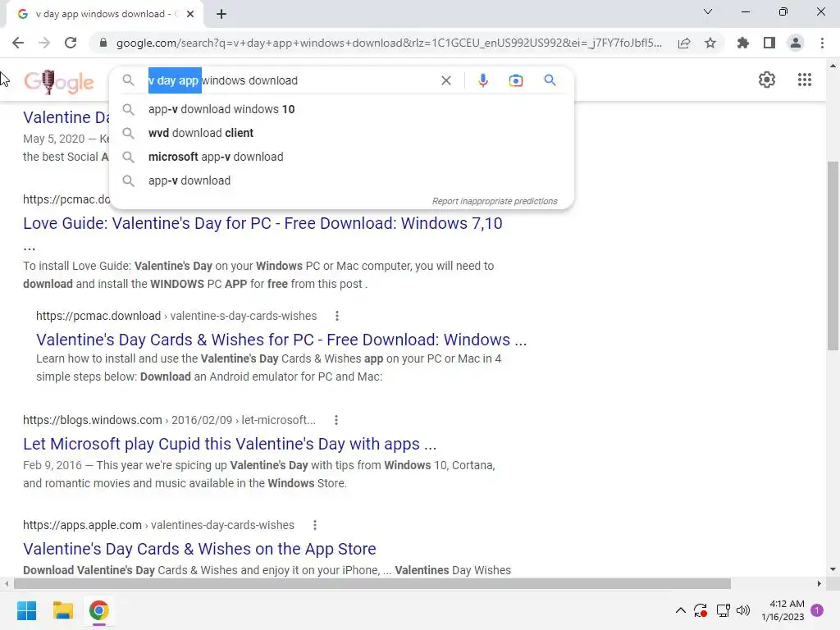Screen dimensions: 840x630
Task: Go forward with the browser arrow
Action: 44,43
